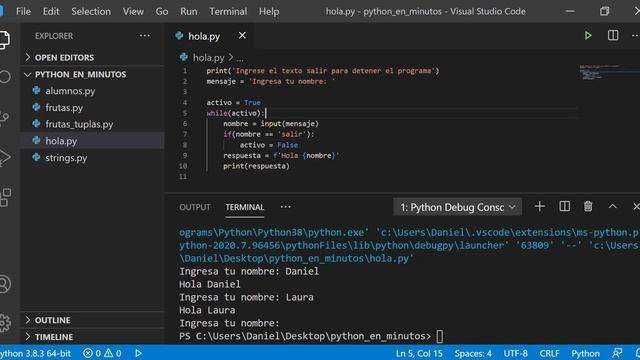The height and width of the screenshot is (360, 640).
Task: Change language mode via Python status item
Action: (x=585, y=353)
